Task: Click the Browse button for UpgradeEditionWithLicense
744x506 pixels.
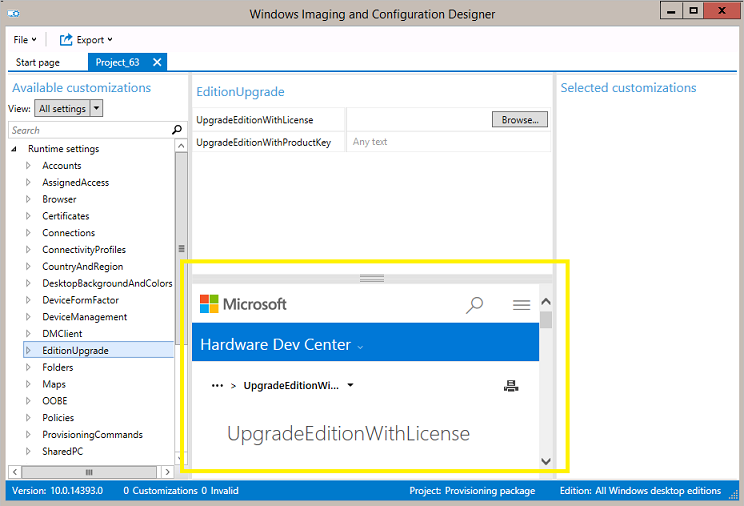Action: (x=519, y=120)
